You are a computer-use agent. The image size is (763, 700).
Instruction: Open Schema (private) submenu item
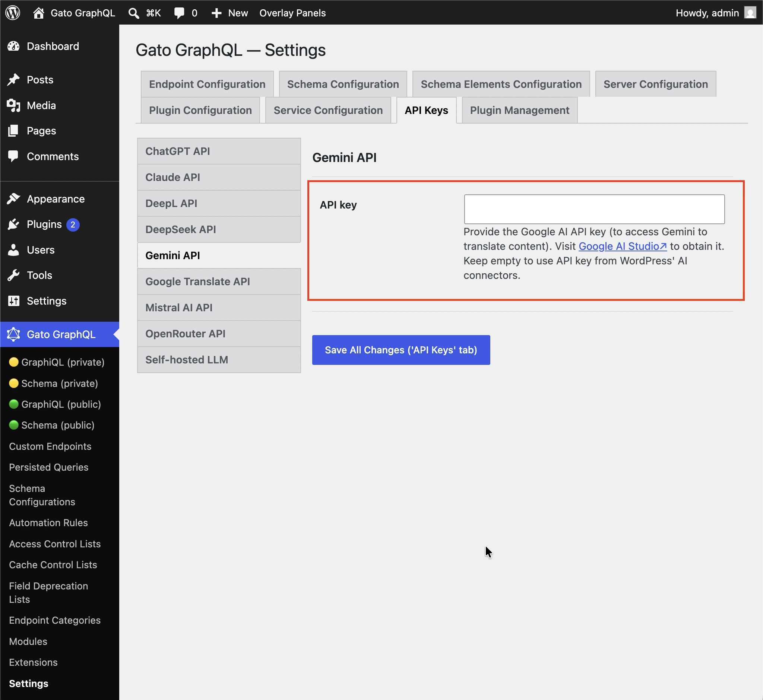coord(53,384)
